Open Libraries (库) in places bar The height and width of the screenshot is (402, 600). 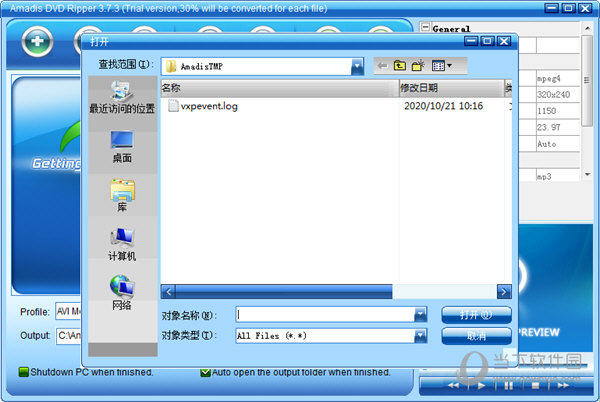coord(122,196)
